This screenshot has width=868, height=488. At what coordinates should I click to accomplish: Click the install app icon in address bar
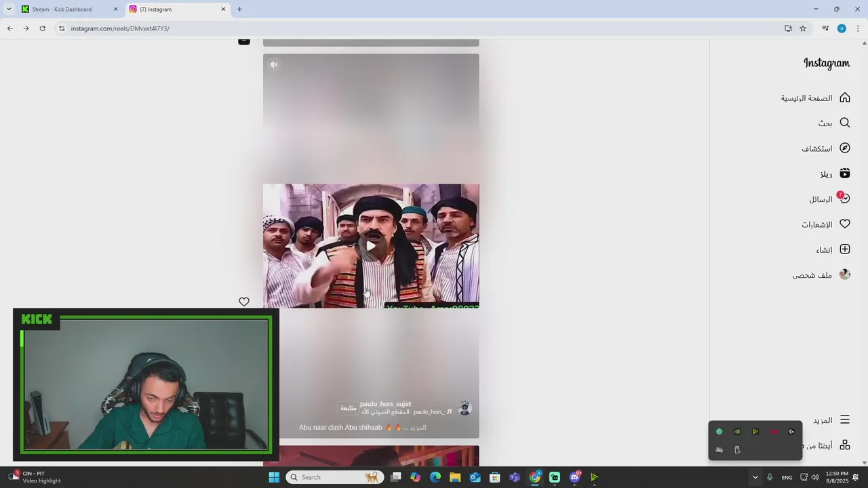(788, 28)
